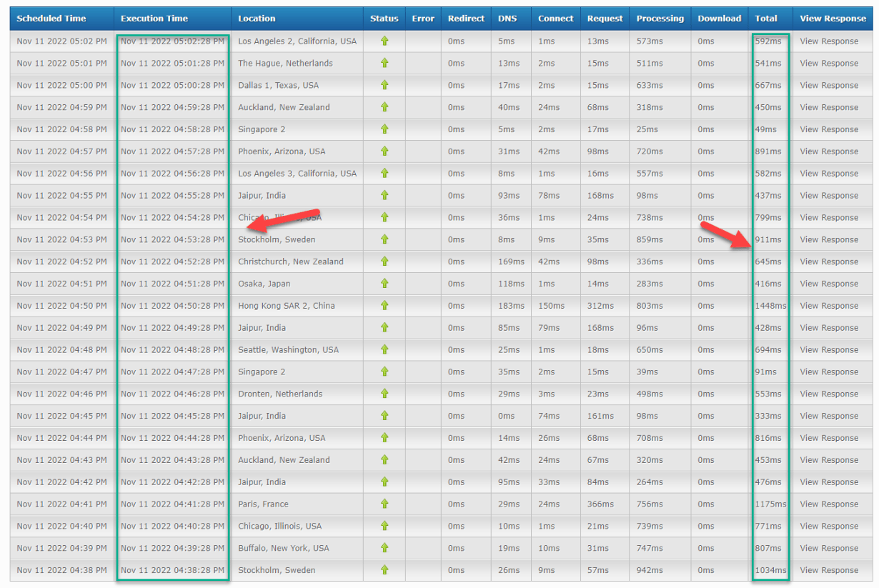Click status arrow in Paris, France row
Viewport: 879px width, 588px height.
384,504
